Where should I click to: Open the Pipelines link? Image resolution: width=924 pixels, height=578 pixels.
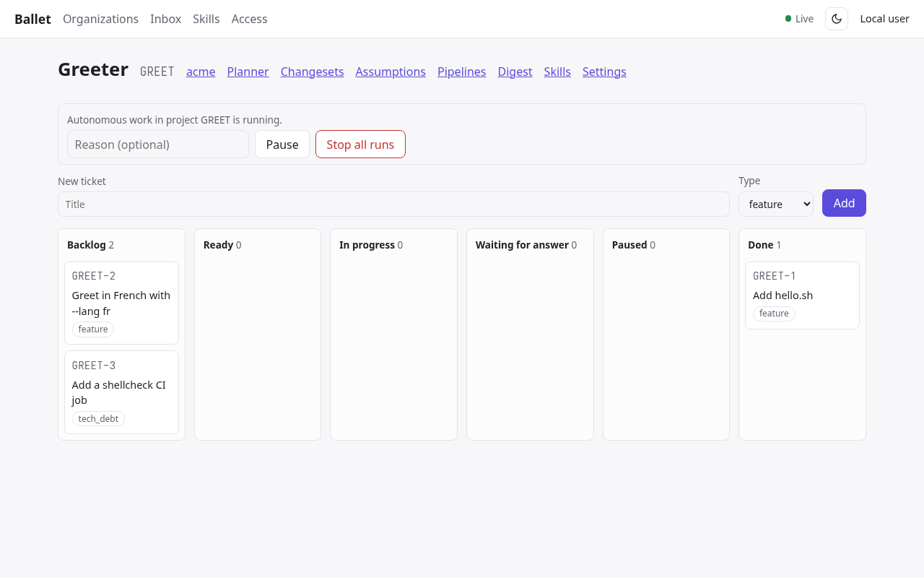pos(462,72)
